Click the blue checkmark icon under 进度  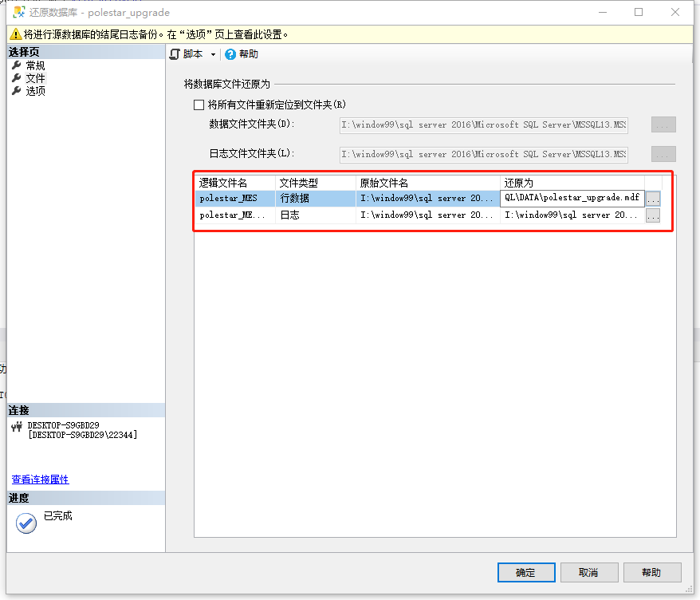click(24, 523)
